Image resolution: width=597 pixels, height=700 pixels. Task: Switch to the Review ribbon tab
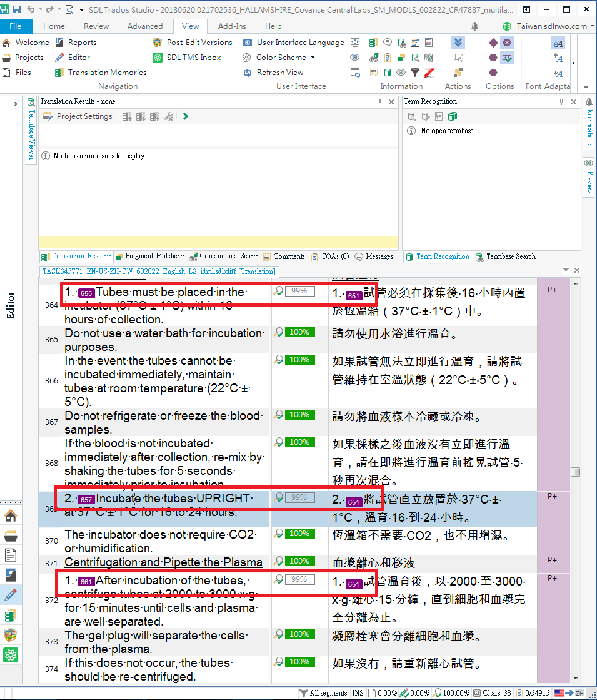point(96,26)
